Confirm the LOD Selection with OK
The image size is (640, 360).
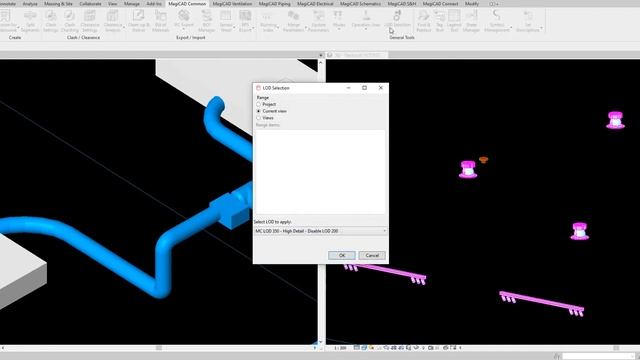[342, 255]
